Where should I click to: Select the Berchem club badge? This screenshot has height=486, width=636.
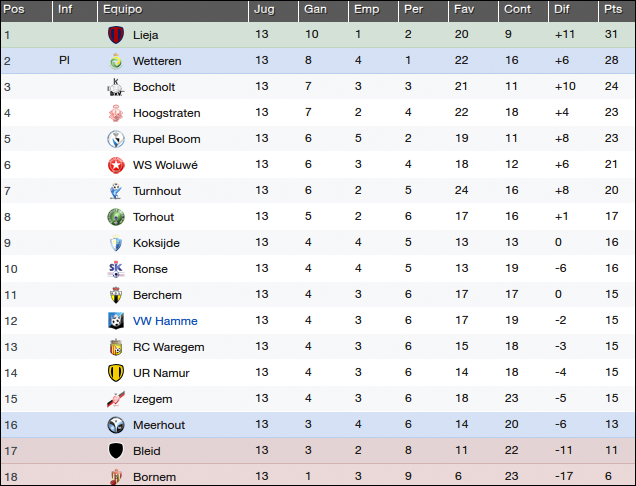pos(116,295)
